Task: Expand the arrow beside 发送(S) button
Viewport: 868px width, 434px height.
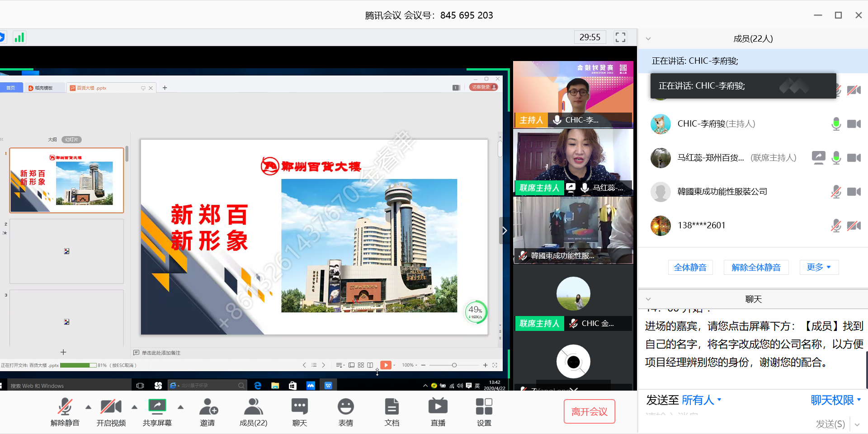Action: [x=857, y=424]
